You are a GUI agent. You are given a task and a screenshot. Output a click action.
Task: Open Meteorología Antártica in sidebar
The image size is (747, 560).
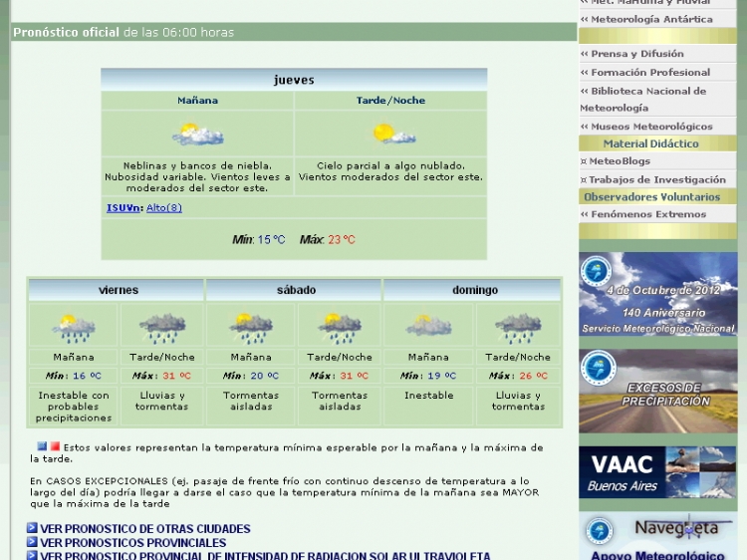657,19
